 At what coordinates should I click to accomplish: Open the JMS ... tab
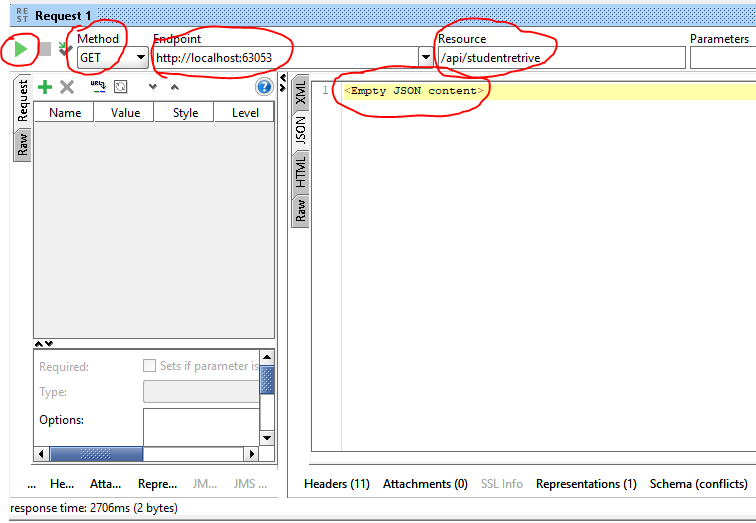click(x=250, y=483)
